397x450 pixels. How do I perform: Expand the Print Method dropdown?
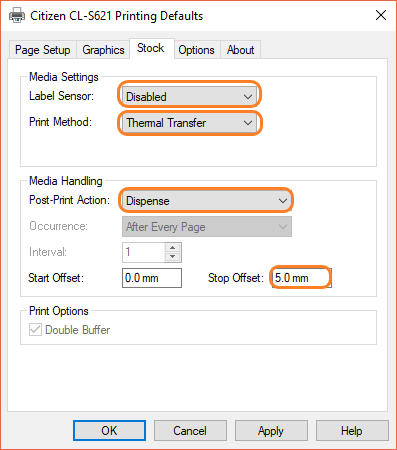(189, 123)
